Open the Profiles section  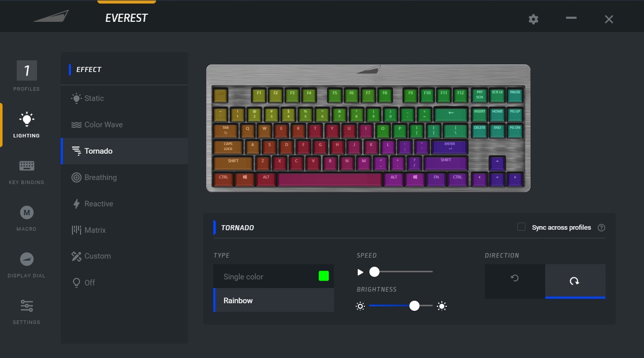(26, 76)
